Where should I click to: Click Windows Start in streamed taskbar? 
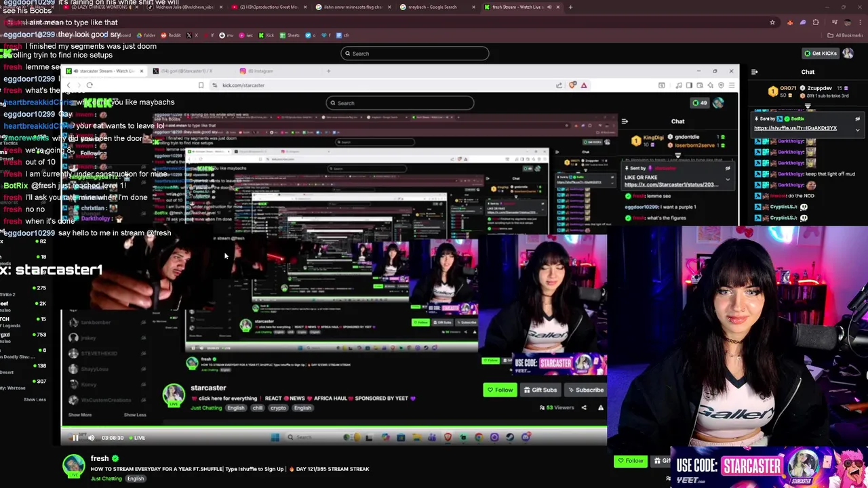(275, 437)
